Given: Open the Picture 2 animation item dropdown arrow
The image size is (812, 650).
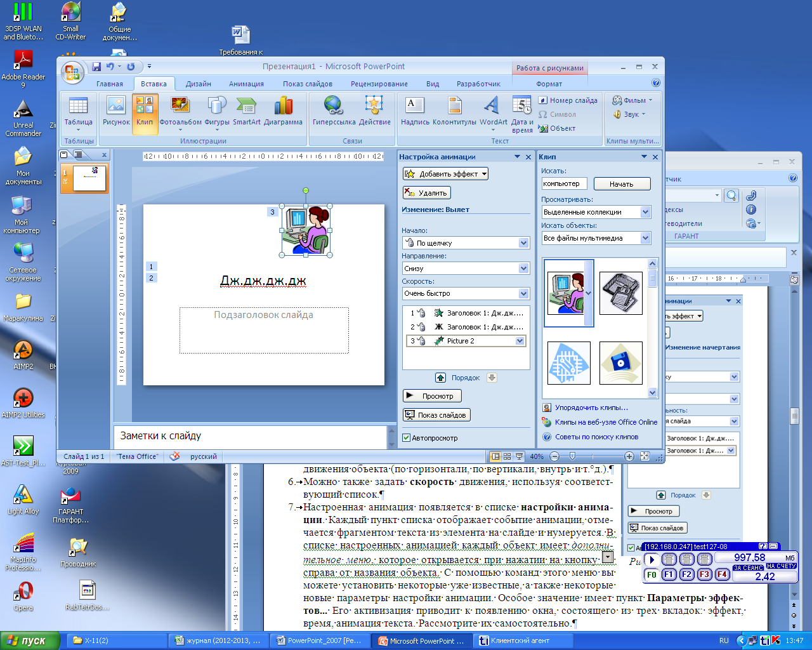Looking at the screenshot, I should 520,341.
